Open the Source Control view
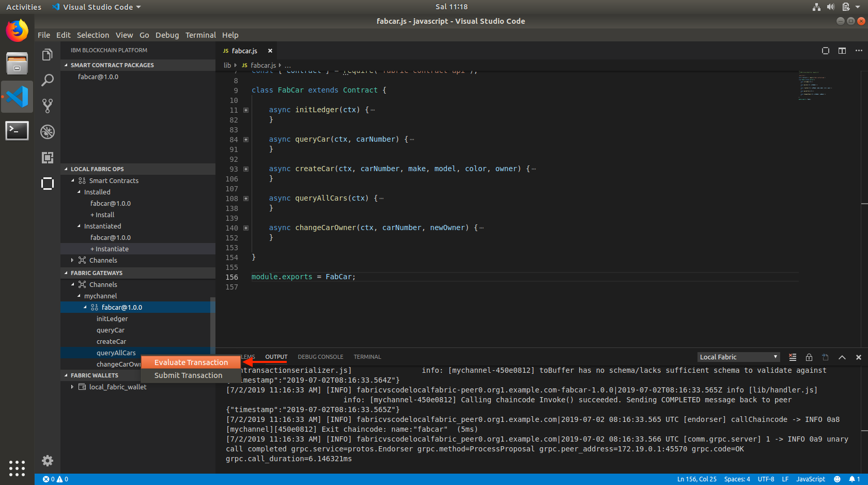This screenshot has width=868, height=485. click(x=48, y=106)
